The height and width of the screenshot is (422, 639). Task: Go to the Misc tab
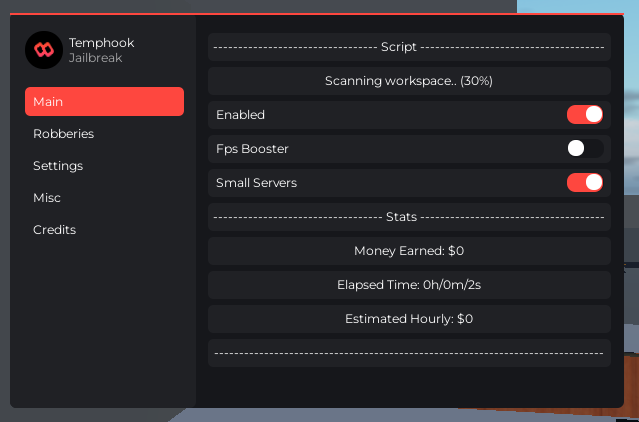click(47, 198)
